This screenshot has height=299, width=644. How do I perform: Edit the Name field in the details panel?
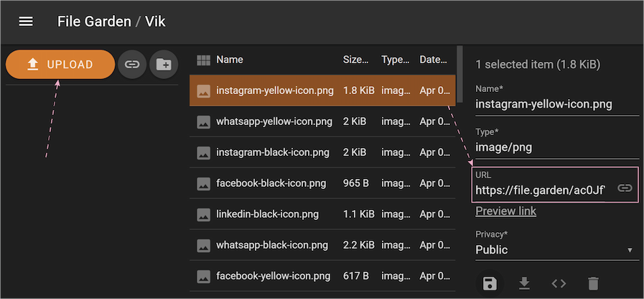[x=557, y=104]
